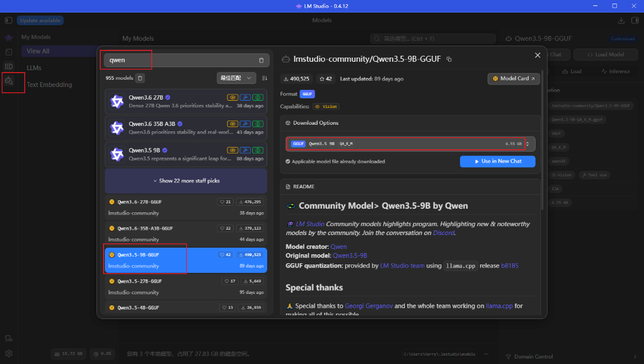The height and width of the screenshot is (364, 644).
Task: Click the Load Model button
Action: coord(606,55)
